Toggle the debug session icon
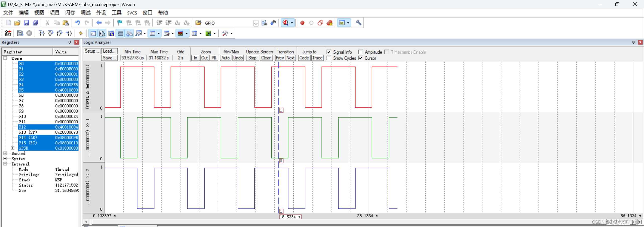This screenshot has width=644, height=227. pyautogui.click(x=286, y=23)
